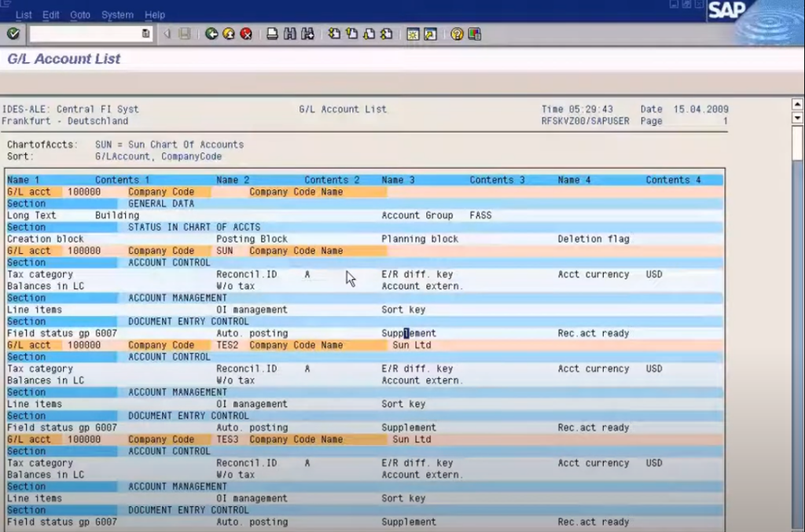Click the 'Long Text' label
Viewport: 805px width, 532px height.
pos(31,215)
